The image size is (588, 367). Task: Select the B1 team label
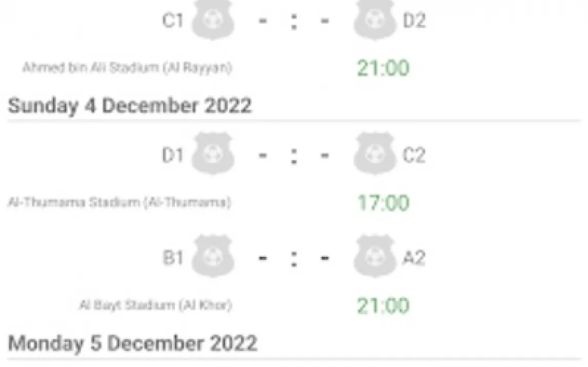pyautogui.click(x=173, y=258)
